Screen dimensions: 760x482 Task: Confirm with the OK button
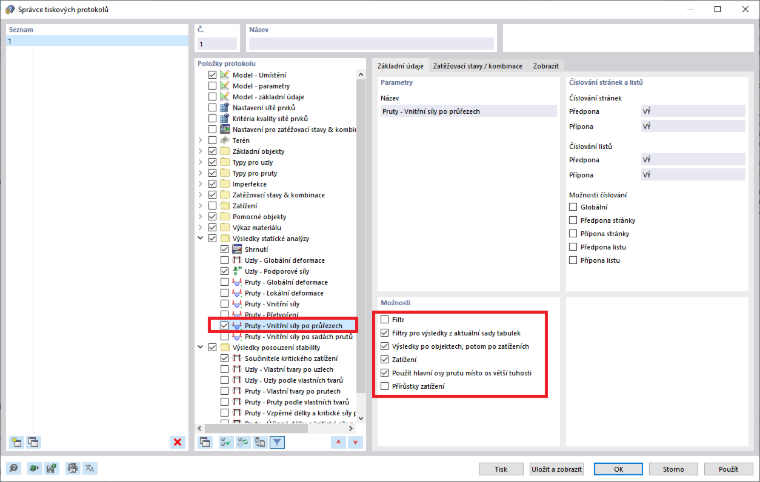618,469
